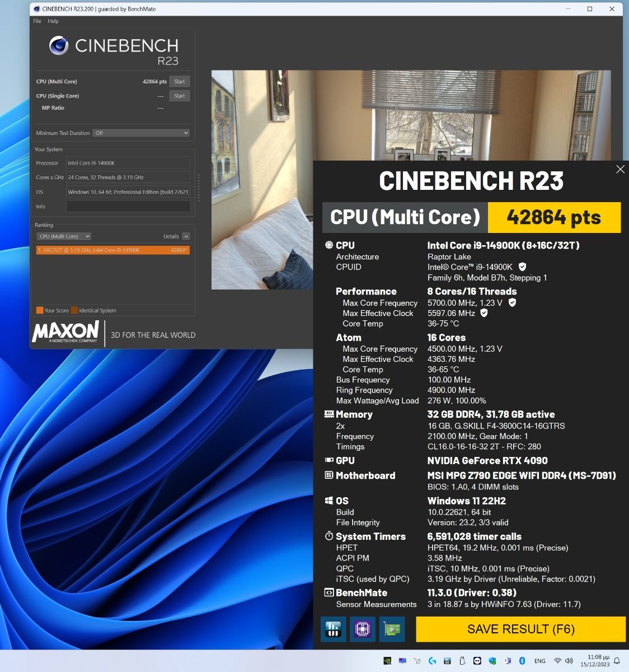629x672 pixels.
Task: Open the Help menu
Action: click(x=53, y=21)
